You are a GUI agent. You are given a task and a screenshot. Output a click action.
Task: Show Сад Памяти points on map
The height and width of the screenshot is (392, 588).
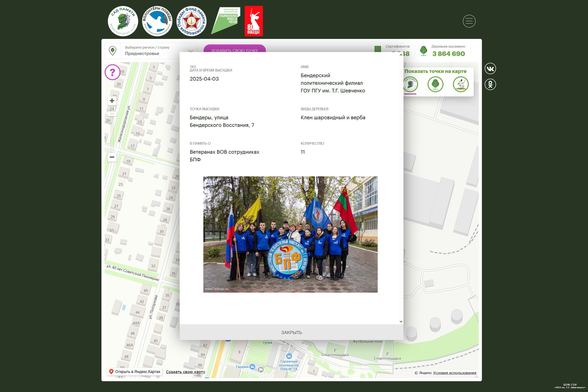[x=410, y=85]
